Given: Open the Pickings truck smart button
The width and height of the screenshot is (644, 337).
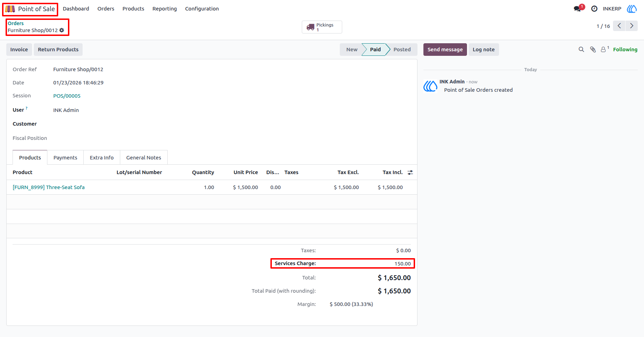Looking at the screenshot, I should [322, 27].
